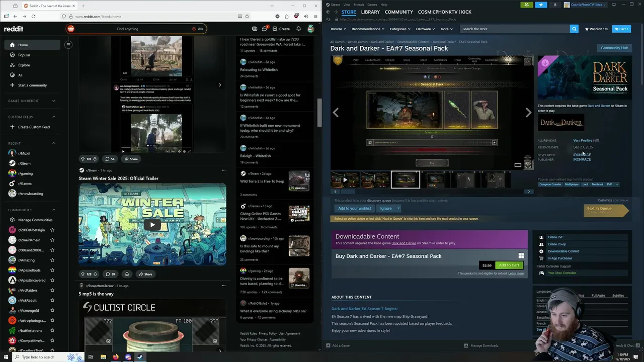Favorite r/battlestations with its star
644x362 pixels.
(x=52, y=330)
